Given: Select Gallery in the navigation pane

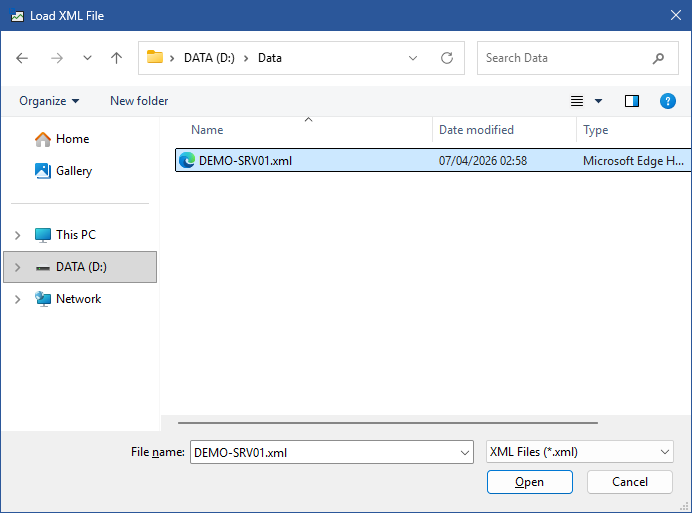Looking at the screenshot, I should pyautogui.click(x=74, y=171).
